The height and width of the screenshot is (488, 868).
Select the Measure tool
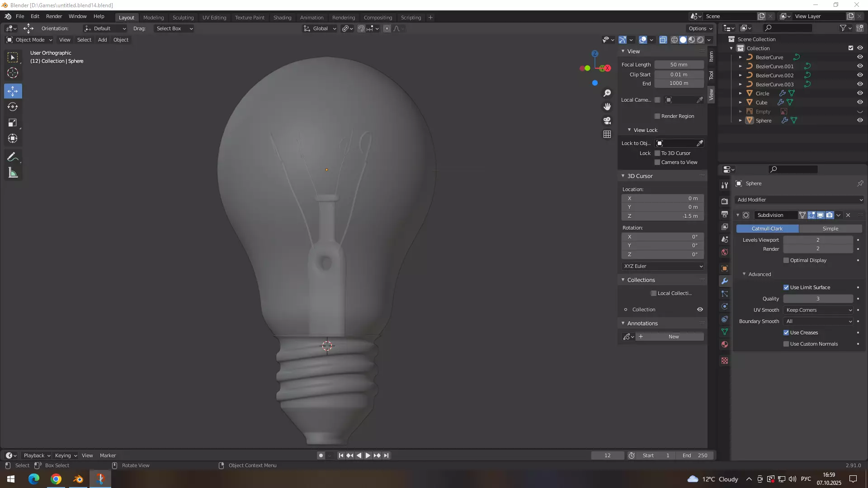[x=13, y=173]
